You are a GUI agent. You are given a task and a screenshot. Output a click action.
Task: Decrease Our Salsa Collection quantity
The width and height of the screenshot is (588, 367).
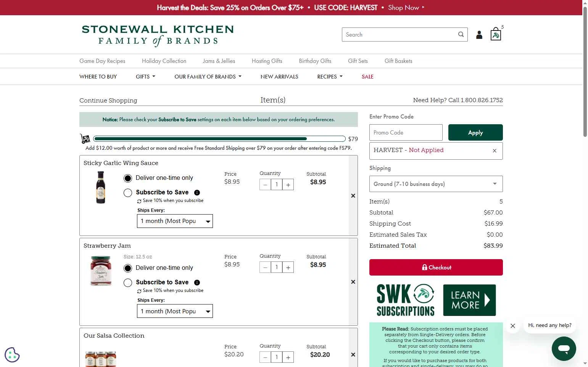[265, 357]
